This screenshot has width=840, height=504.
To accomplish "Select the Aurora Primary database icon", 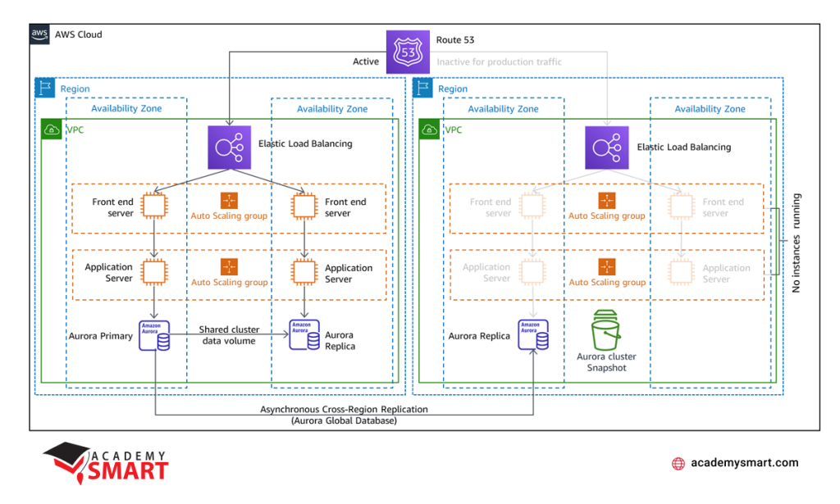I will [x=155, y=334].
